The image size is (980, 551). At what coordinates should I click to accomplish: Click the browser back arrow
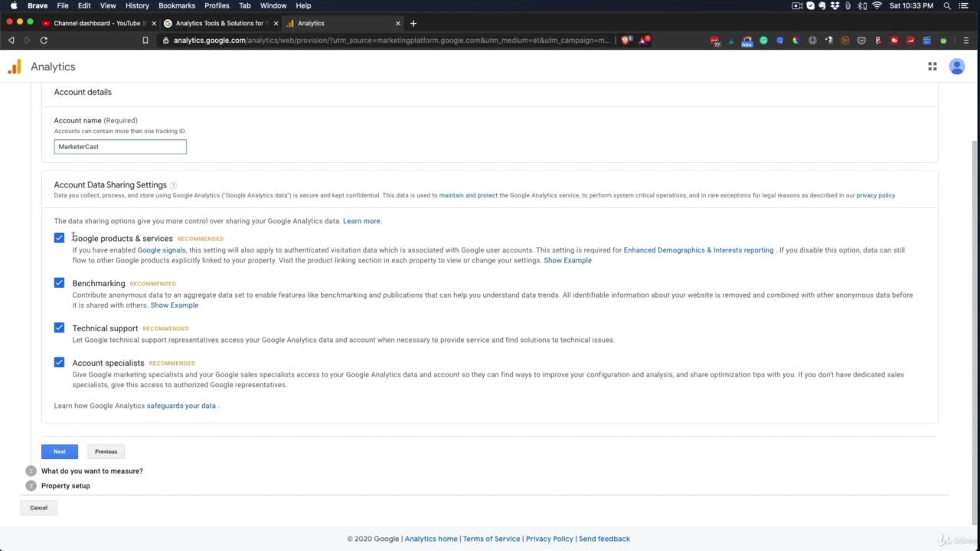[11, 40]
